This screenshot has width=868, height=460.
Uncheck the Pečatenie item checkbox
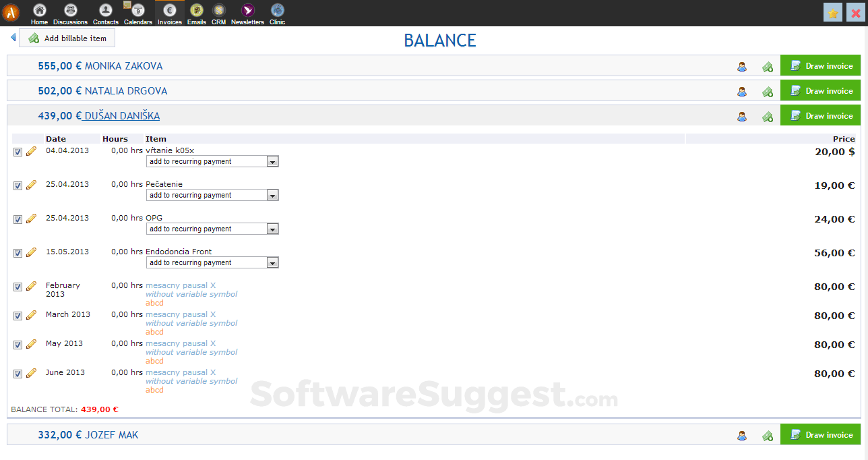click(18, 185)
